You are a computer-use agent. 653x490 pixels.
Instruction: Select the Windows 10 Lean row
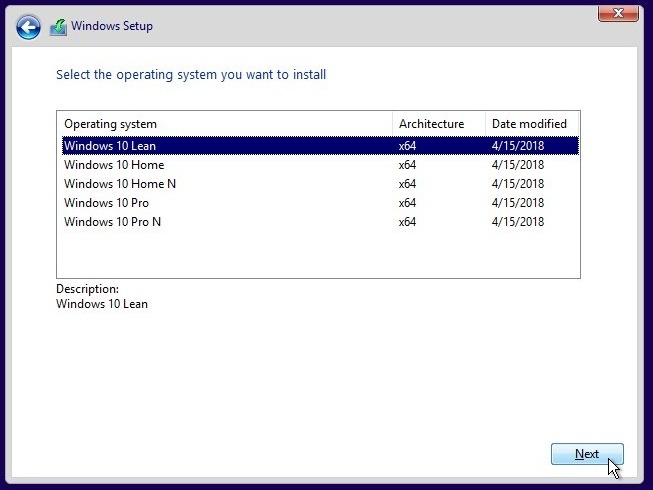pos(320,146)
